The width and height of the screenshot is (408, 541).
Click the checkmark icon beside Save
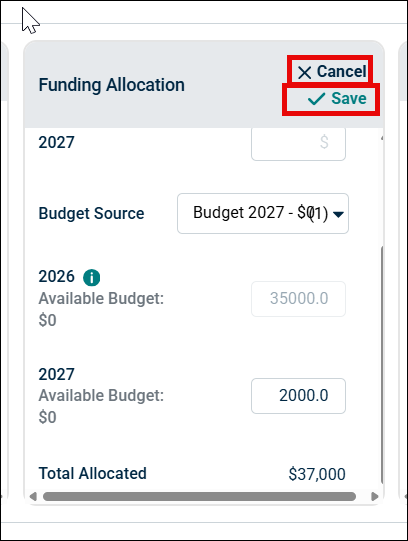(316, 99)
